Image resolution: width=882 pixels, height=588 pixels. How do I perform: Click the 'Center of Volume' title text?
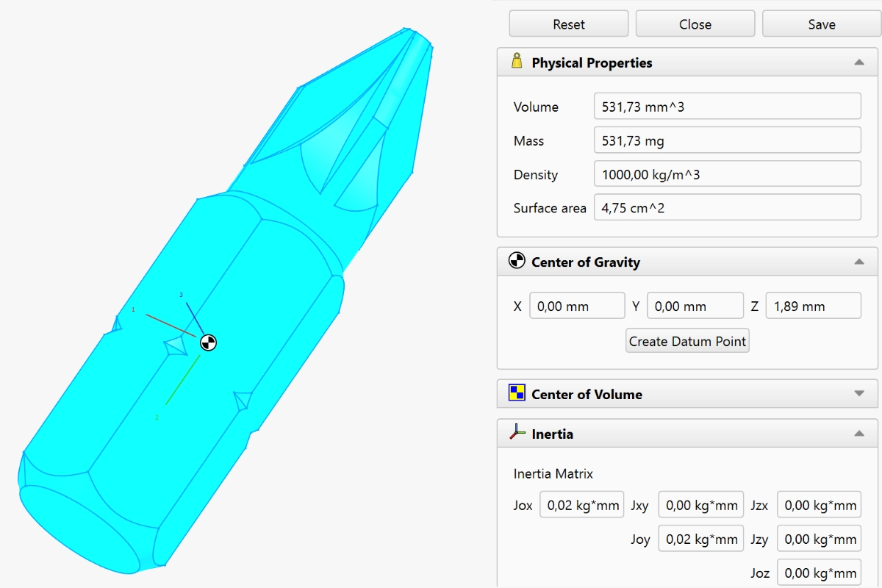coord(587,394)
